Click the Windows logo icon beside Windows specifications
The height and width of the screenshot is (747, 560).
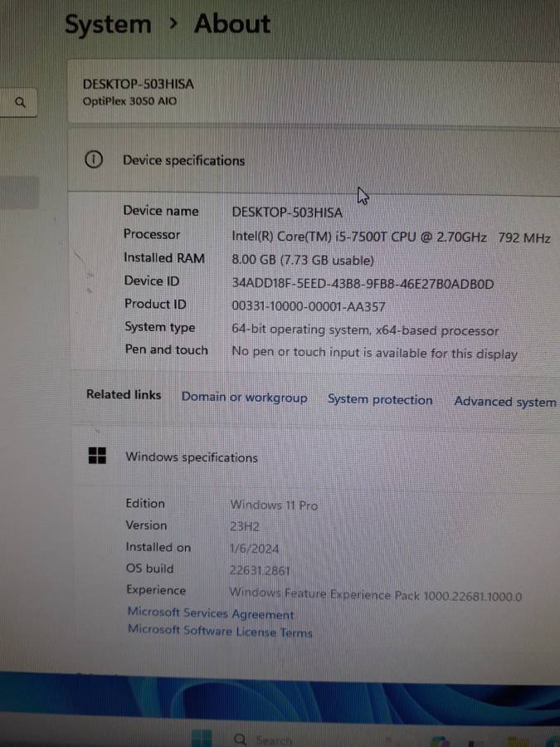98,456
